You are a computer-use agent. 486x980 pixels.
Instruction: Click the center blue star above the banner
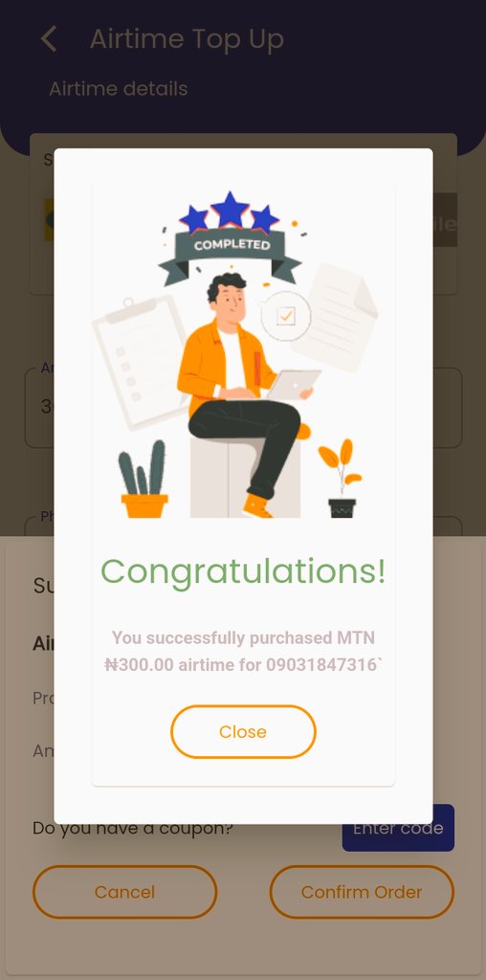230,210
